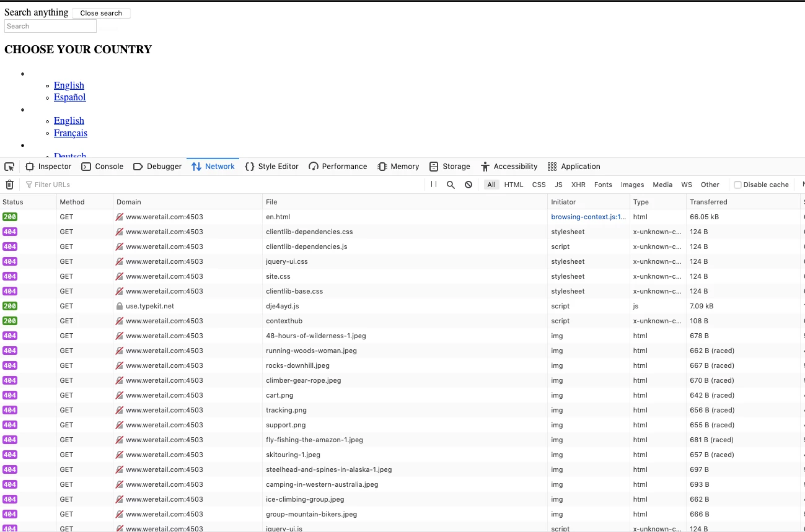The height and width of the screenshot is (532, 805).
Task: Select the support.png request
Action: coord(402,425)
